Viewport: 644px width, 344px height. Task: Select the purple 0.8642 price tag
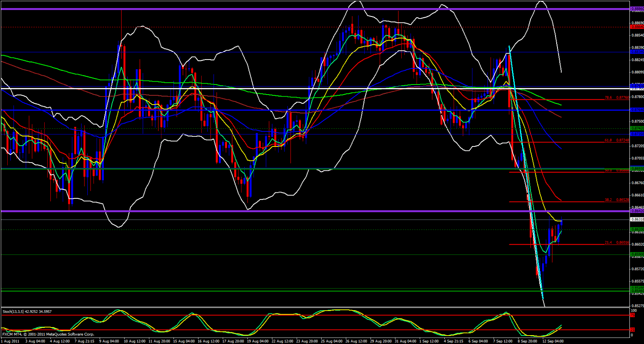637,211
